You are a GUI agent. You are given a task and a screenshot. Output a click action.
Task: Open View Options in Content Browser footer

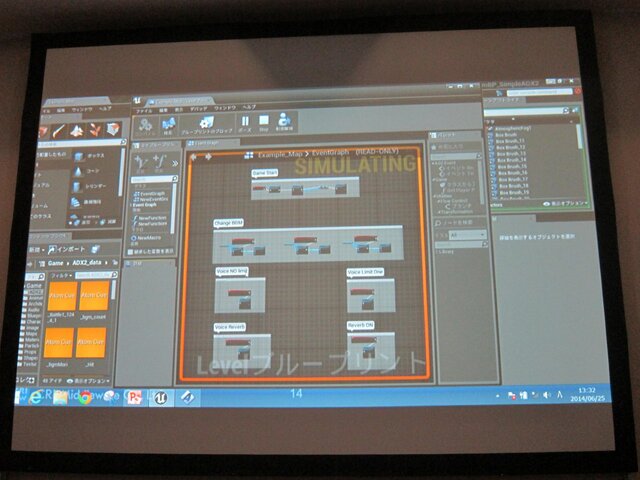88,381
